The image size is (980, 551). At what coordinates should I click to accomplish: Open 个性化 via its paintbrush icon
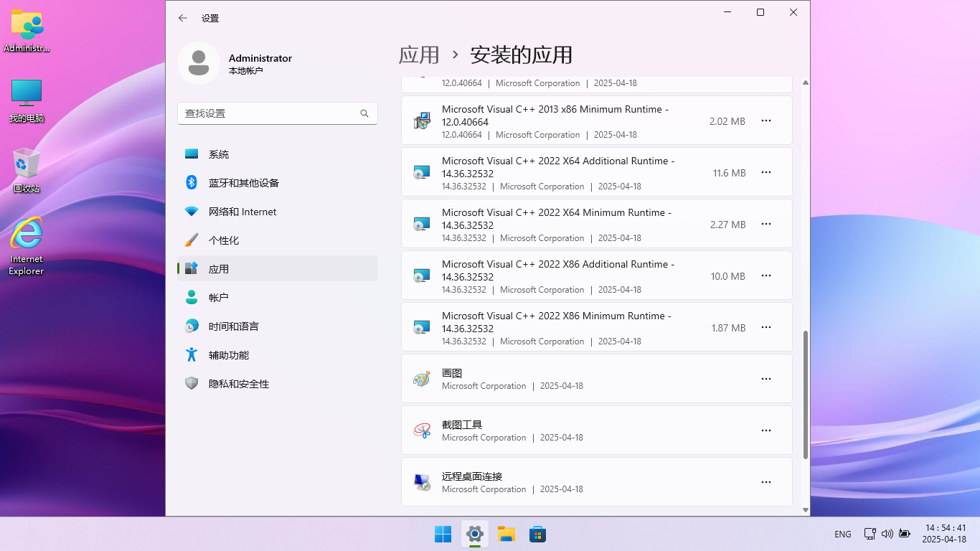coord(192,240)
